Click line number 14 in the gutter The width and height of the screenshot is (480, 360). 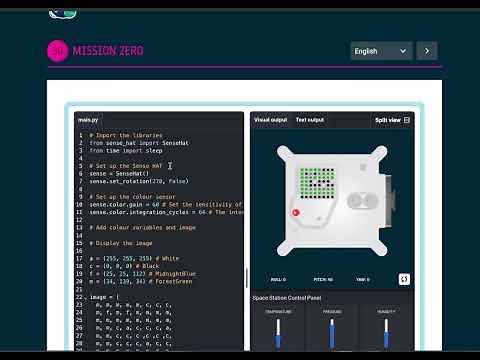click(x=79, y=235)
